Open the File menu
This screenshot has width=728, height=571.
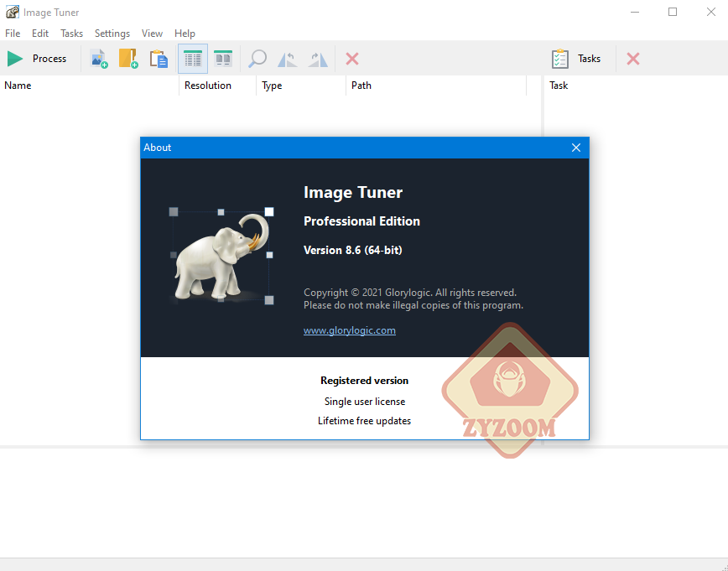click(13, 34)
